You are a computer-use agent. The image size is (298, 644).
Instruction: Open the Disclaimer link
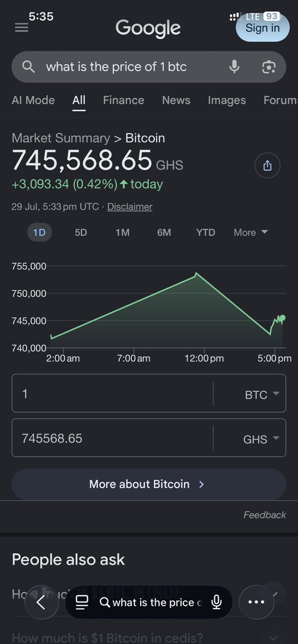[129, 207]
